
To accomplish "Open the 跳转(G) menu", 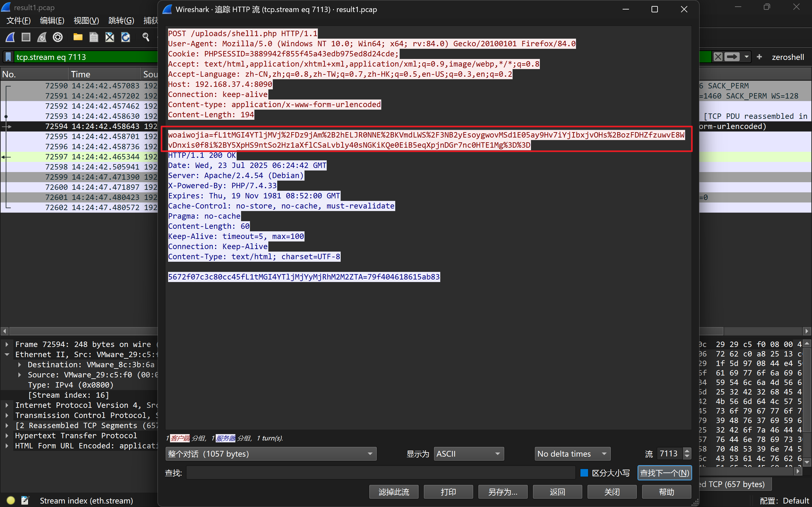I will pos(121,21).
